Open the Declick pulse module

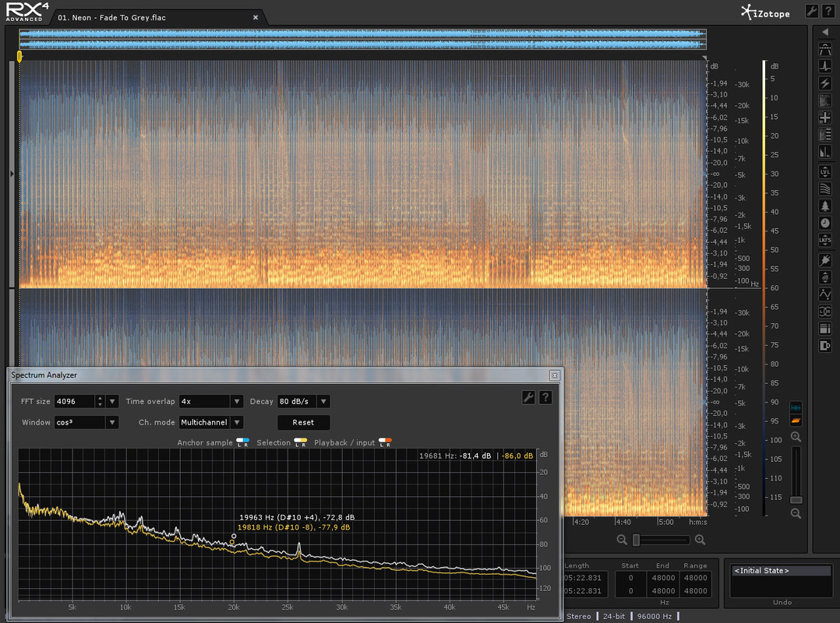click(825, 66)
